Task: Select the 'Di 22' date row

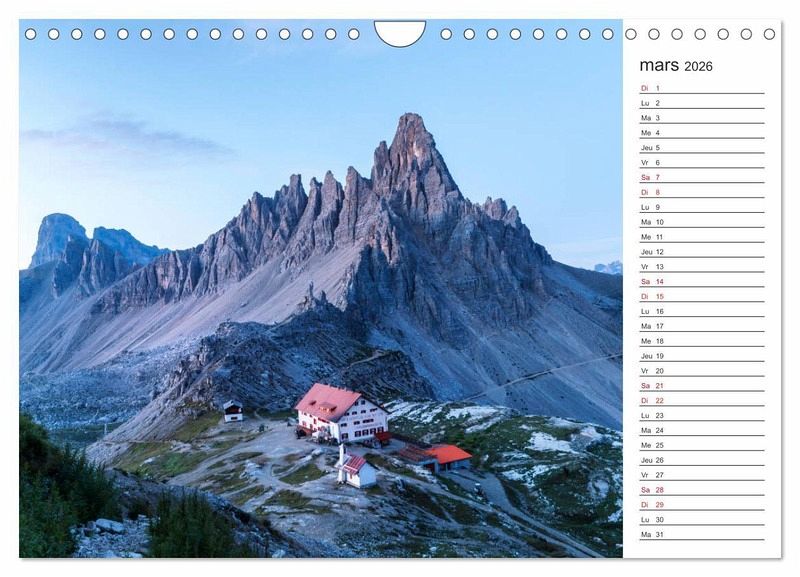Action: 702,400
